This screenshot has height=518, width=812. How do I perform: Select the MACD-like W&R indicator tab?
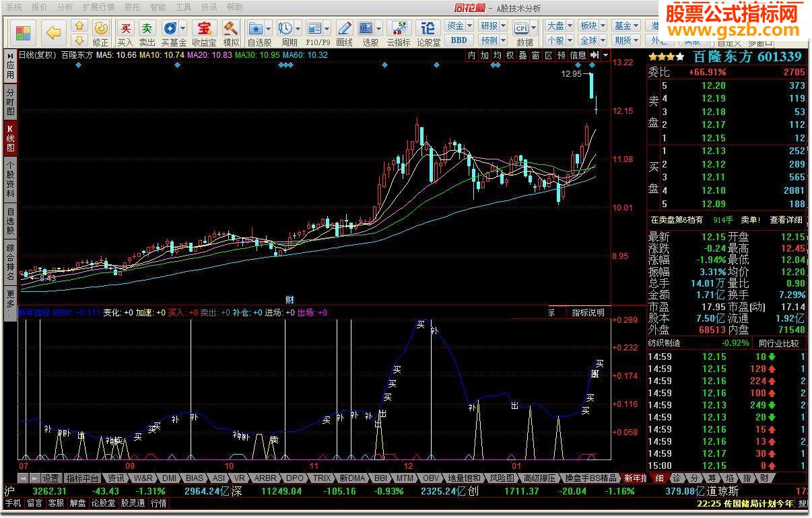coord(143,478)
